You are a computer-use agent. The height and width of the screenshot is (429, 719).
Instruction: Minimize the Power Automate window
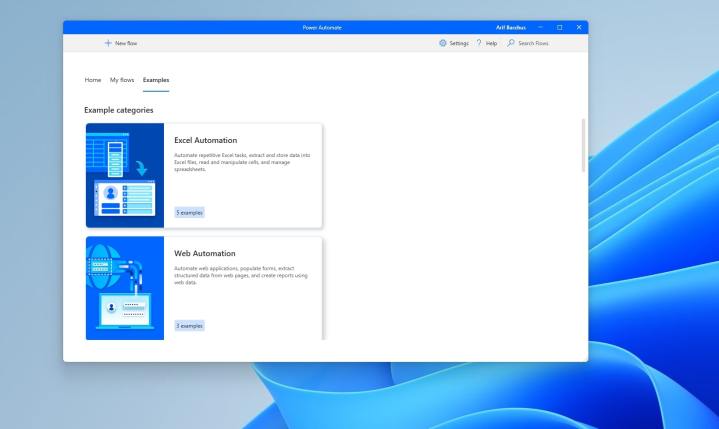pos(540,28)
